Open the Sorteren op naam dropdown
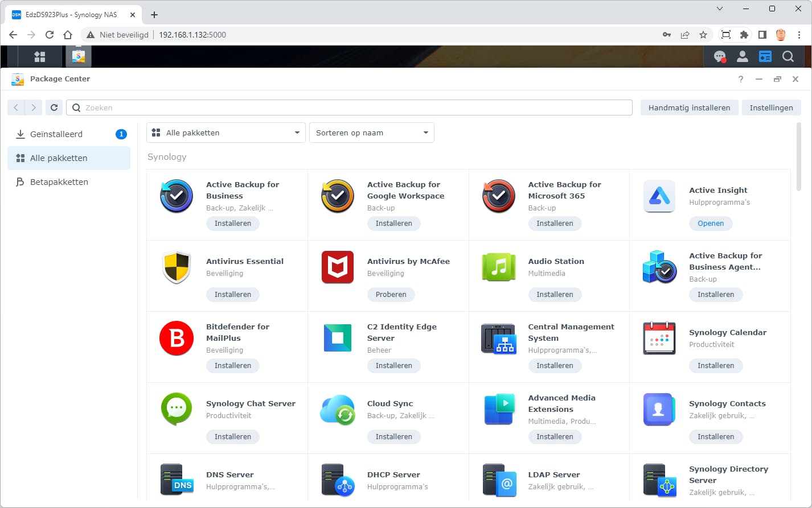Viewport: 812px width, 508px height. click(372, 133)
